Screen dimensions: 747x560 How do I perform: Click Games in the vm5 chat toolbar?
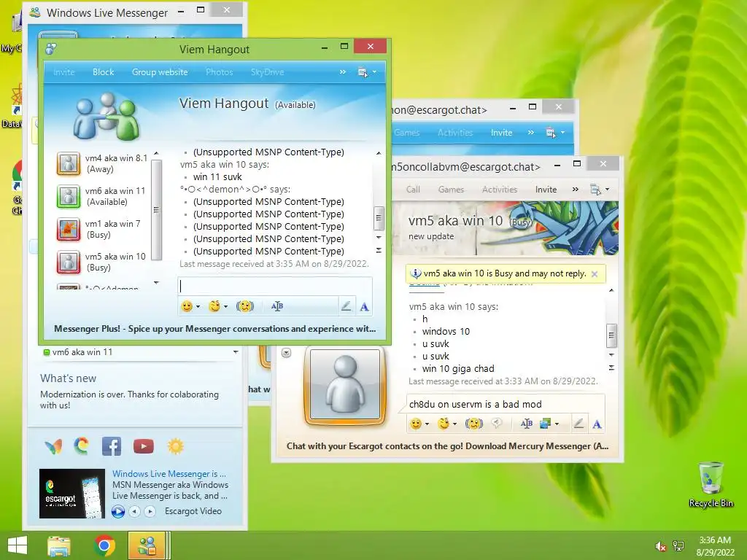451,190
